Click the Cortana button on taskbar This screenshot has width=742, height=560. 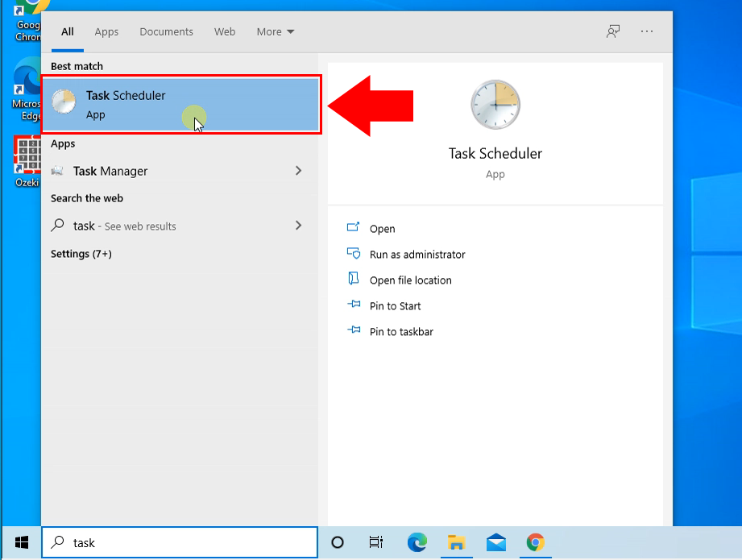pyautogui.click(x=338, y=542)
